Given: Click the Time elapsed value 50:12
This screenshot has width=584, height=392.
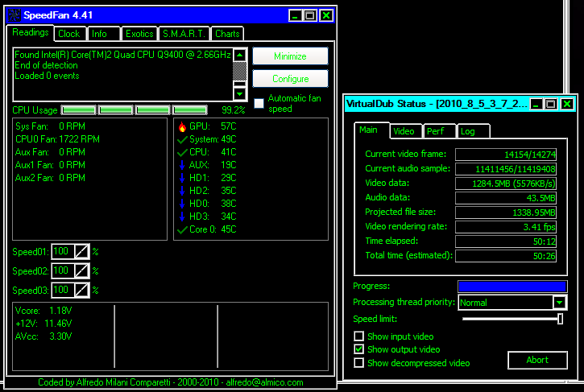Looking at the screenshot, I should click(x=506, y=241).
